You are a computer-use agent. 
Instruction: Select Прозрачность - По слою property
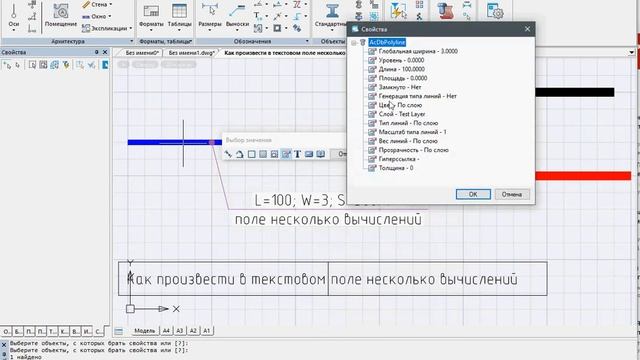click(413, 150)
